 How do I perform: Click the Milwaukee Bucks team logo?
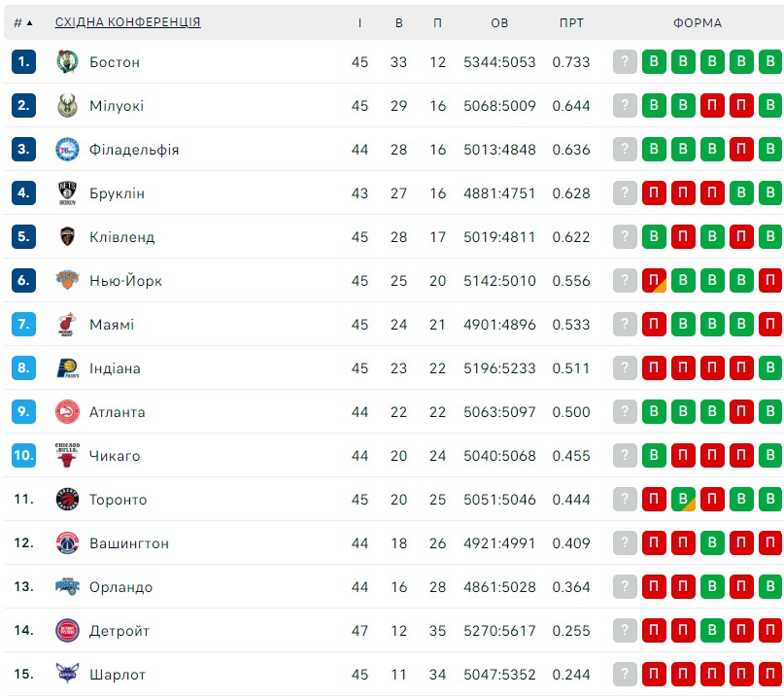click(67, 106)
